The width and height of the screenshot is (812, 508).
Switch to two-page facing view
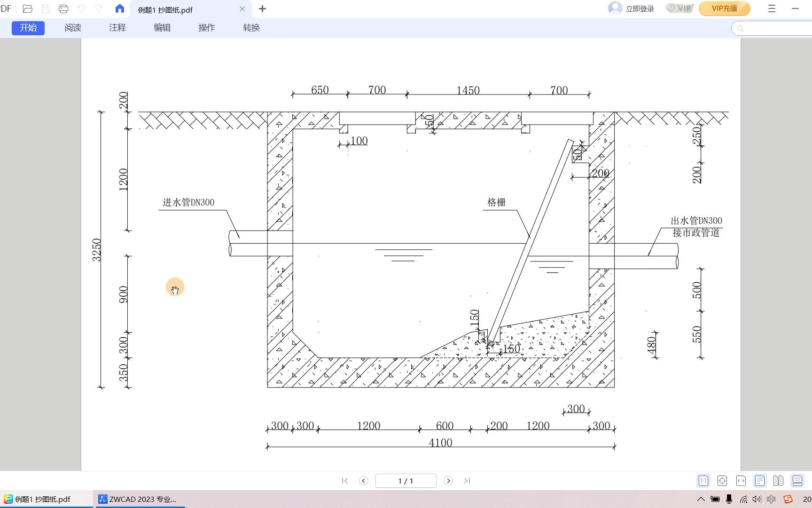tap(778, 481)
